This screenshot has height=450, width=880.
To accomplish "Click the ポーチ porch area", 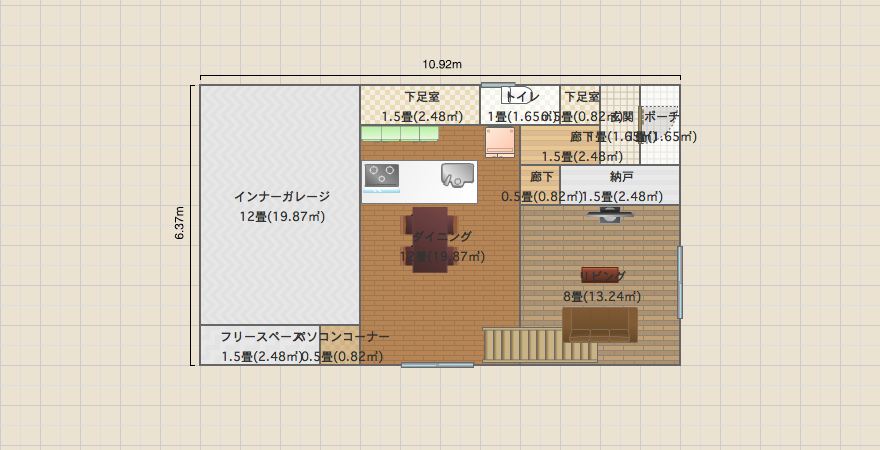I will click(661, 135).
